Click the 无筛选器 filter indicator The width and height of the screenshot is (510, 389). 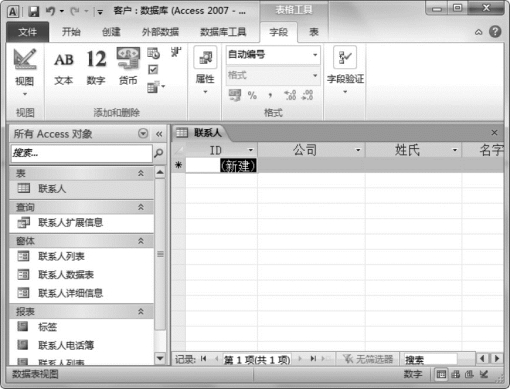click(x=368, y=359)
